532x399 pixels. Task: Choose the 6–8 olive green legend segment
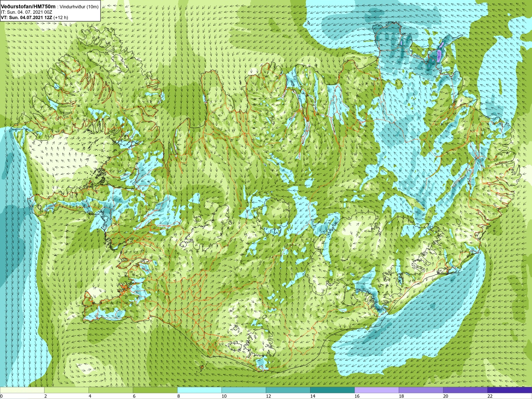point(155,390)
